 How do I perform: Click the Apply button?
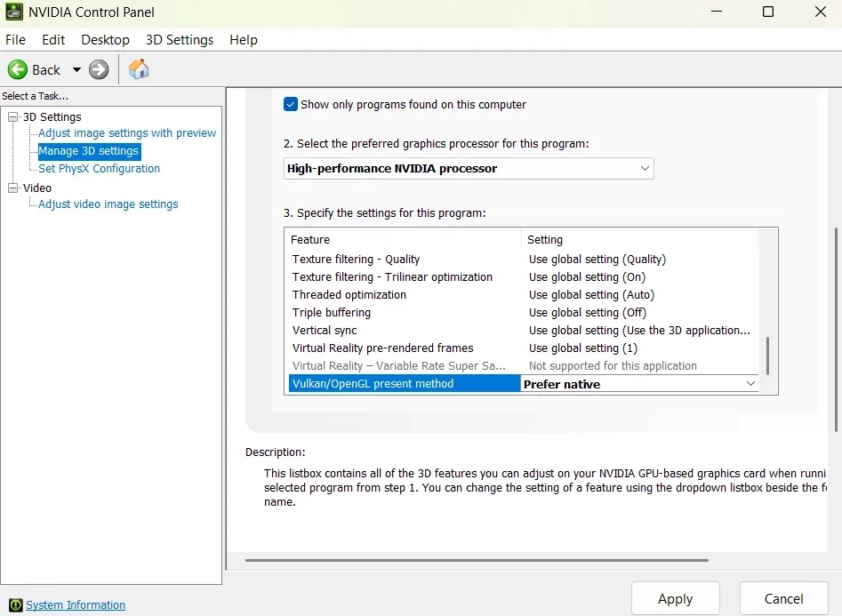coord(675,598)
